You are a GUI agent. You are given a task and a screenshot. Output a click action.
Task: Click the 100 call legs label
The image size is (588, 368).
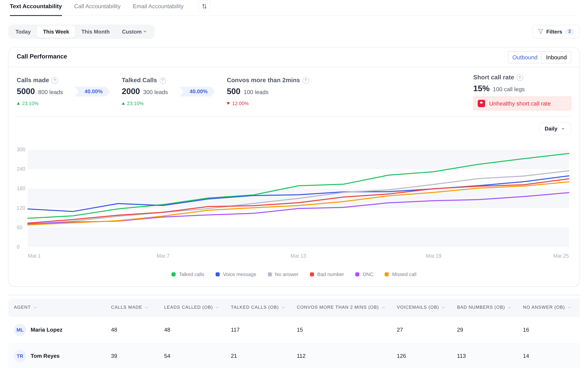tap(508, 89)
